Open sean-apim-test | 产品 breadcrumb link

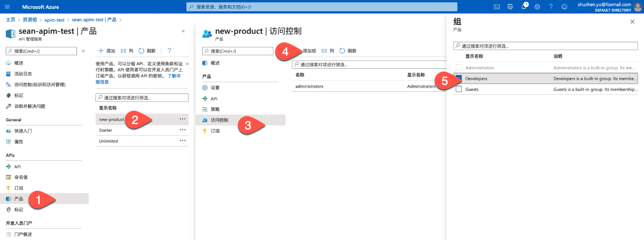click(94, 20)
